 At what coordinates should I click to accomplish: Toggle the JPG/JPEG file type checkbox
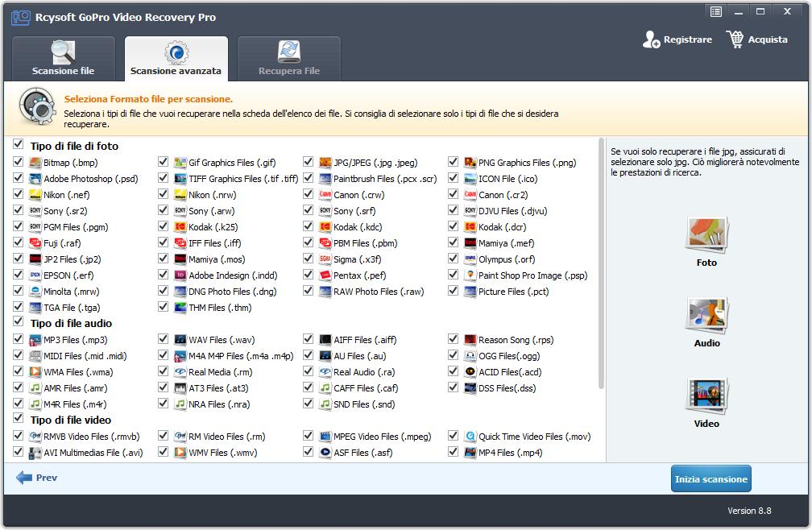309,162
